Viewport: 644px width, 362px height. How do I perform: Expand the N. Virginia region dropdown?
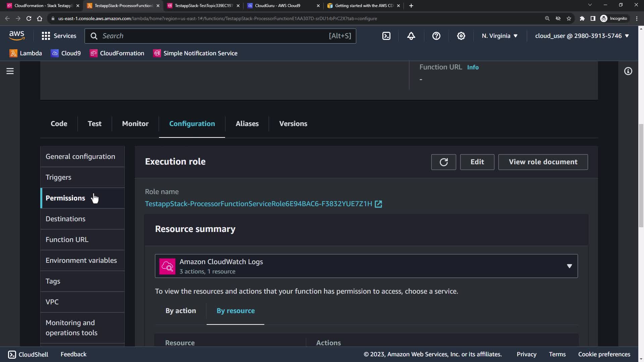(499, 36)
